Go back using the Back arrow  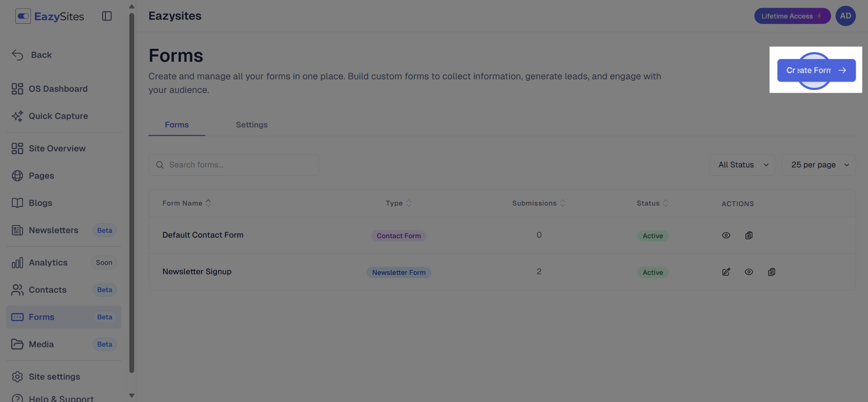(17, 55)
